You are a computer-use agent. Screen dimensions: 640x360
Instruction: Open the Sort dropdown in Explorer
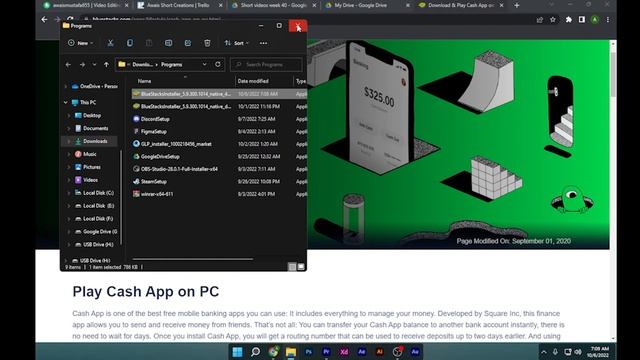click(237, 43)
